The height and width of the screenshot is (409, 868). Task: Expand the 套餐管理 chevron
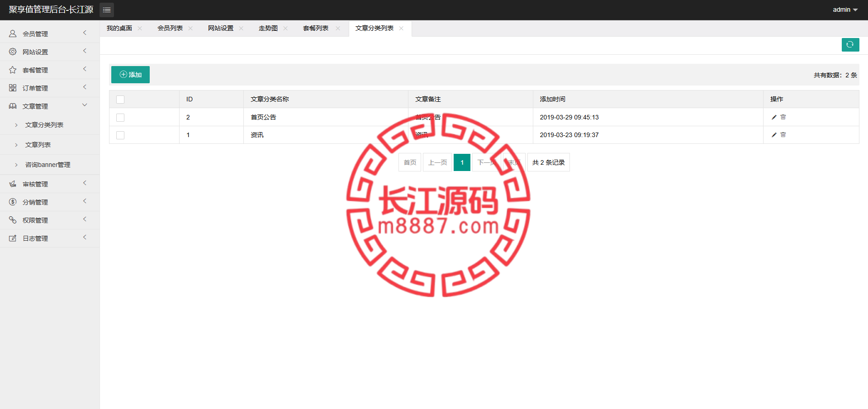(85, 69)
